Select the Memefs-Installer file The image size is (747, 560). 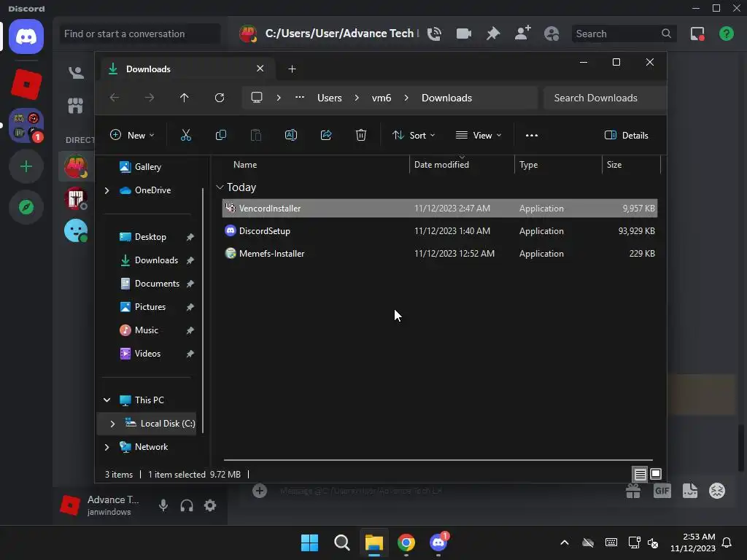pos(440,254)
